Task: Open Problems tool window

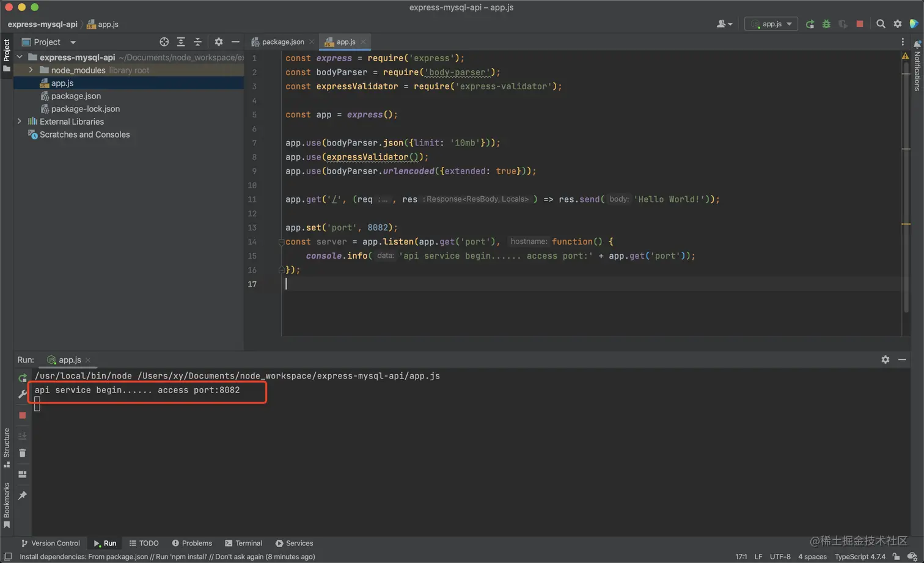Action: 192,543
